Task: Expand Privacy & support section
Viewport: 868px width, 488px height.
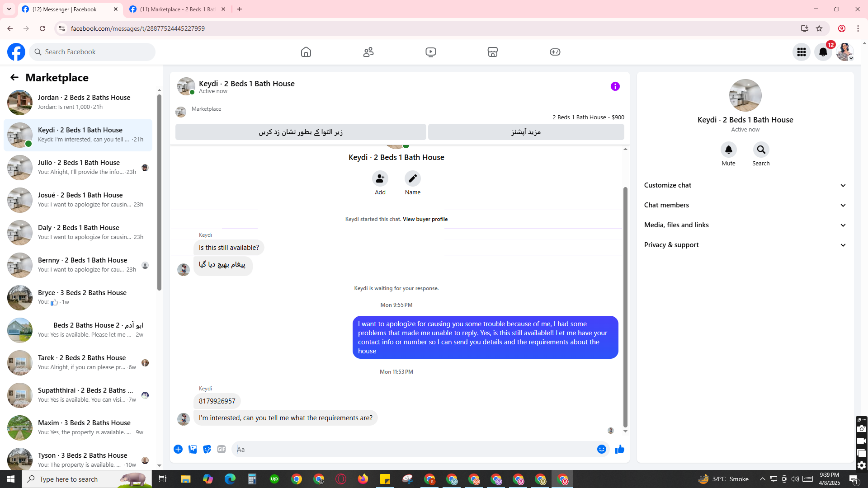Action: pyautogui.click(x=745, y=245)
